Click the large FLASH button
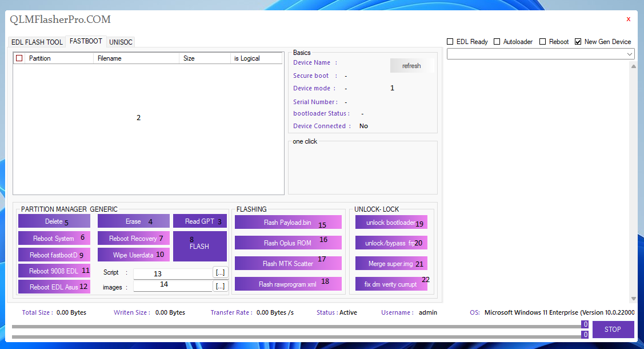This screenshot has width=644, height=349. tap(200, 246)
